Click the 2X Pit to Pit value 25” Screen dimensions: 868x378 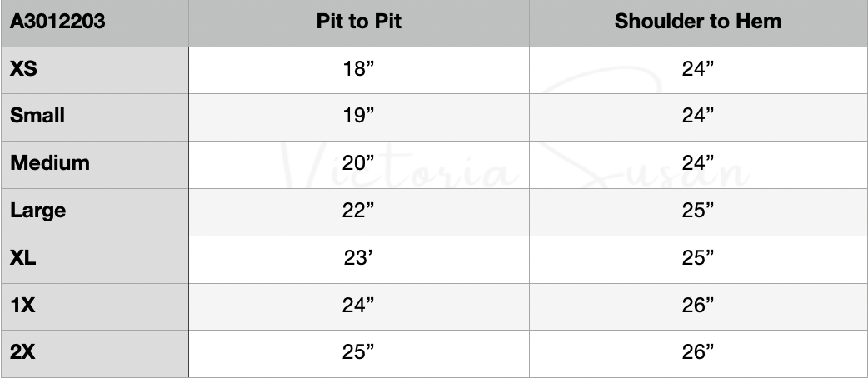(x=359, y=353)
